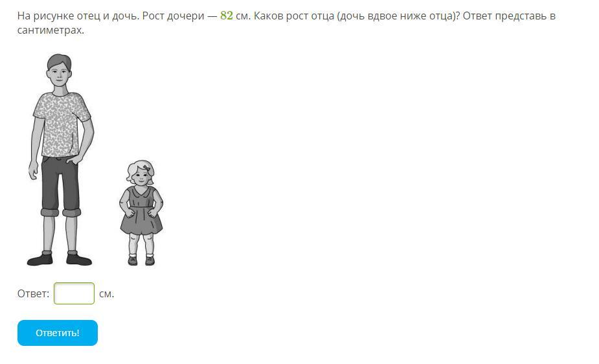The width and height of the screenshot is (599, 364).
Task: Click the см. unit label after field
Action: (x=107, y=294)
